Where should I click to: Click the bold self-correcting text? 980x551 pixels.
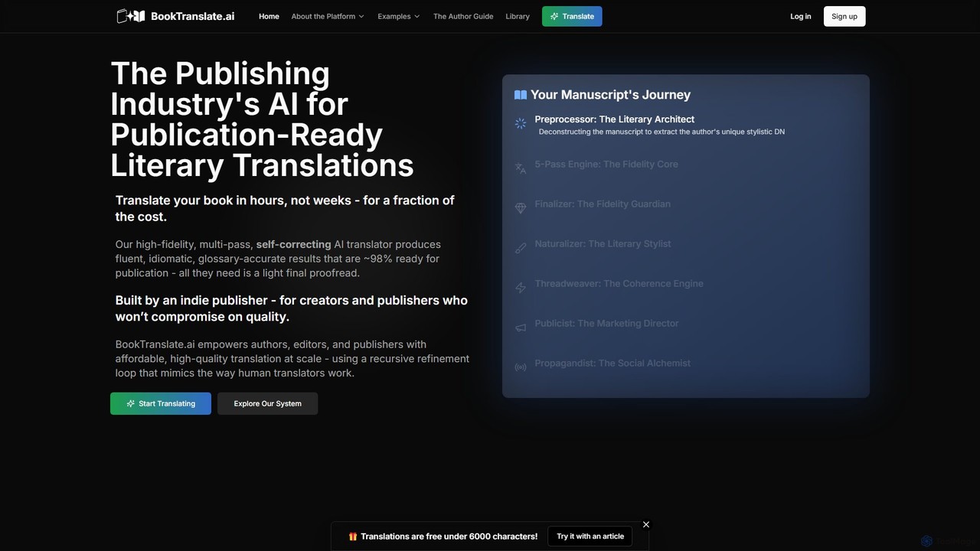293,244
